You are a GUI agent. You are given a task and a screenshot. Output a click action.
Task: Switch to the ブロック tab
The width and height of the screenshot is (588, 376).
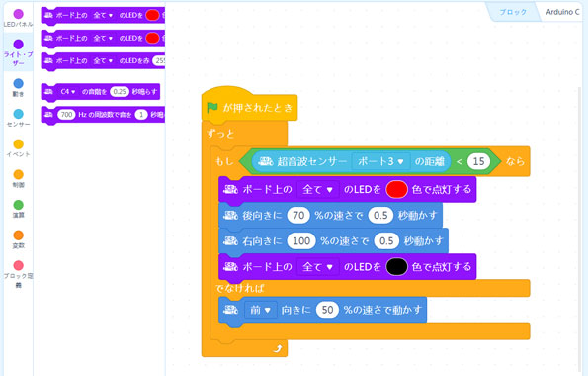(513, 12)
